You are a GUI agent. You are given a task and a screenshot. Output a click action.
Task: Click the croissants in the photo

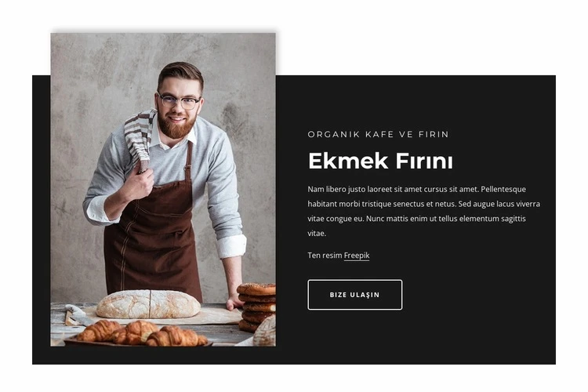(x=141, y=333)
